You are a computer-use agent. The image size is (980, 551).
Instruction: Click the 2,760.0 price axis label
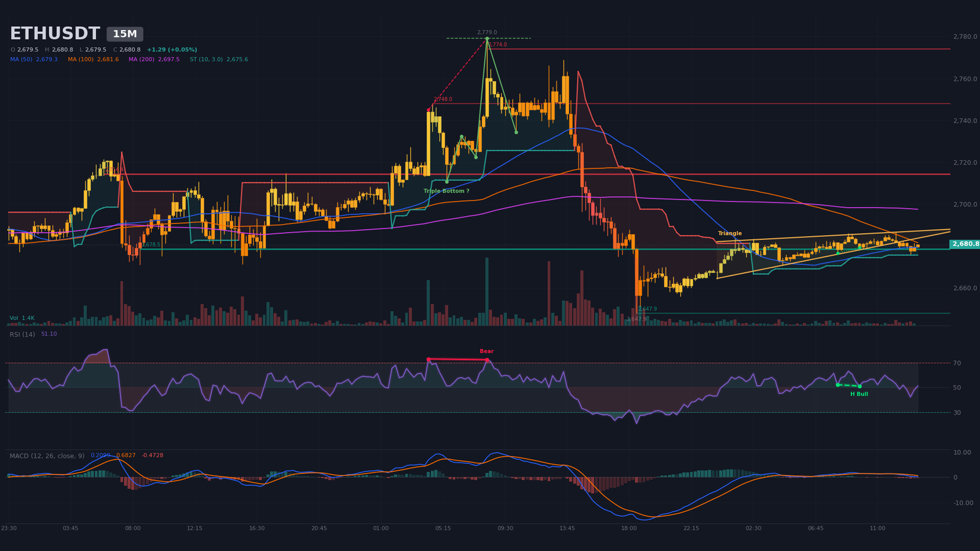[965, 79]
